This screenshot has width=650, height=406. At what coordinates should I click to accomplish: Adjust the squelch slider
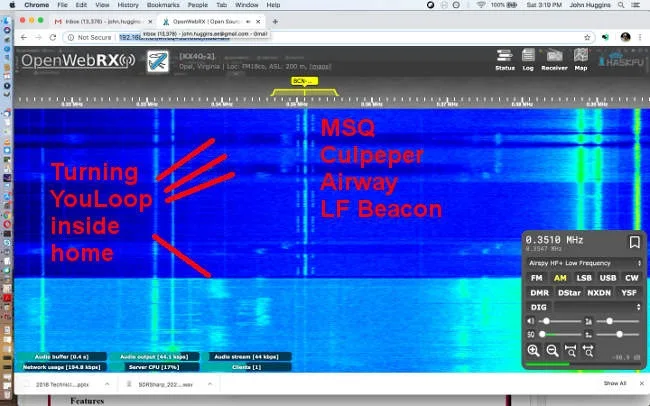pyautogui.click(x=560, y=334)
